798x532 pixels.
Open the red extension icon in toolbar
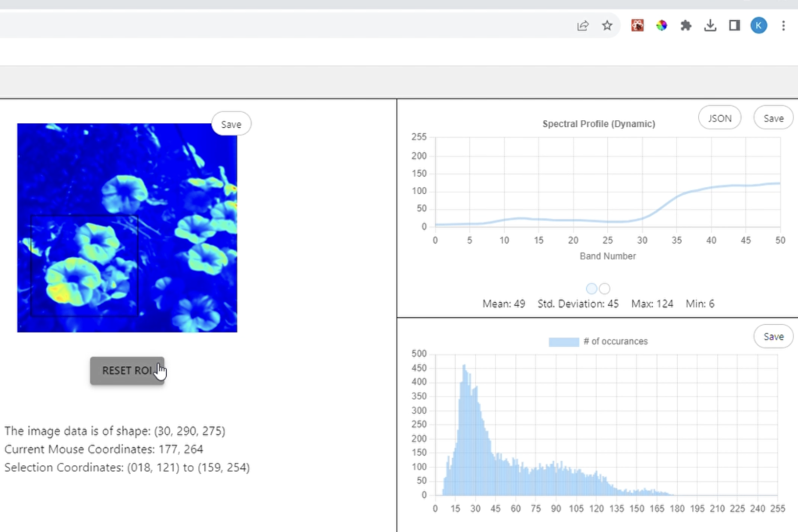coord(637,26)
